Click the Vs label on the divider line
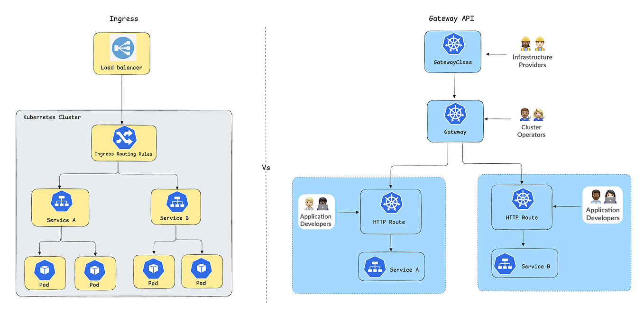This screenshot has height=322, width=644. point(267,168)
